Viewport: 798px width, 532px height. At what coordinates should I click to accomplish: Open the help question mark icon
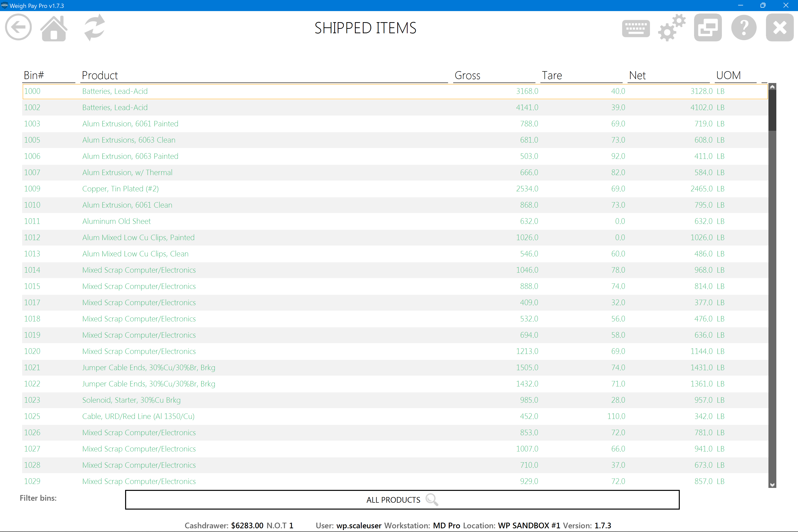[x=744, y=28]
